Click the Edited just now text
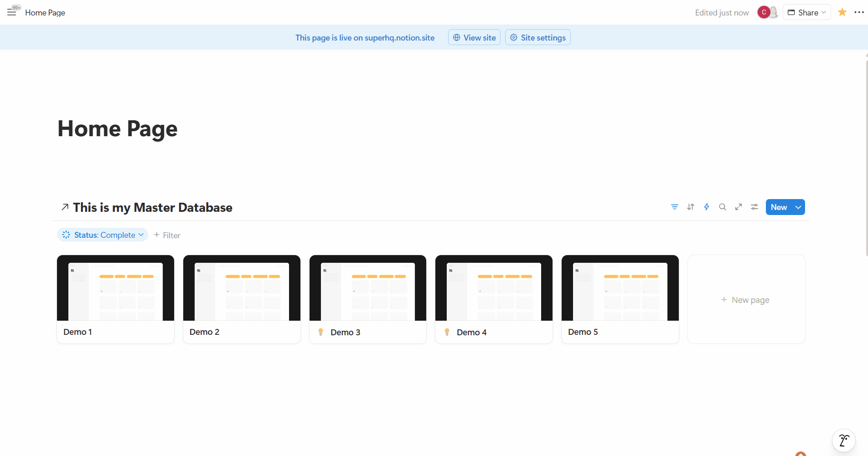 pos(722,13)
